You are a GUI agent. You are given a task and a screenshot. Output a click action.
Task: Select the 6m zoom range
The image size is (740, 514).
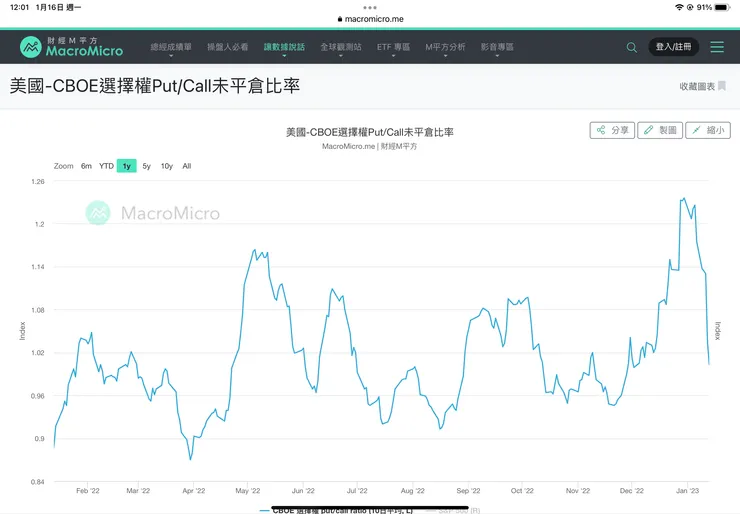(x=86, y=166)
